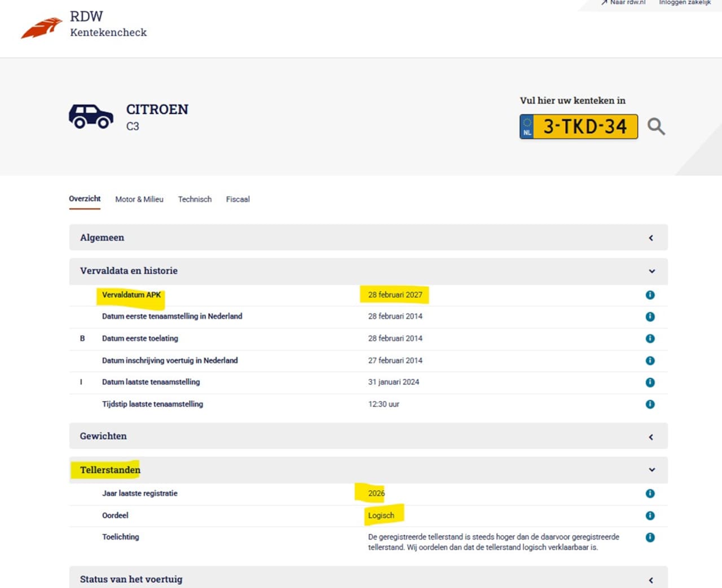Click the RDW orange feather logo
Image resolution: width=722 pixels, height=588 pixels.
coord(41,28)
